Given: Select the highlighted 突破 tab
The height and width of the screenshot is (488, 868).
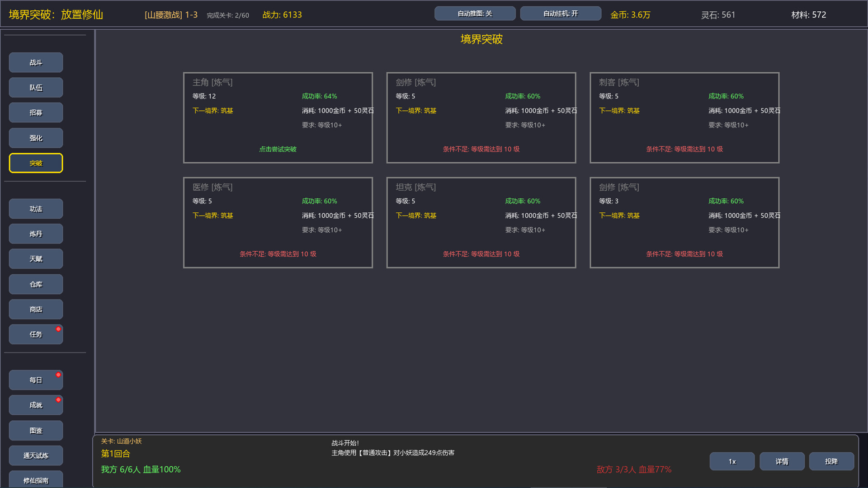Looking at the screenshot, I should (x=36, y=163).
